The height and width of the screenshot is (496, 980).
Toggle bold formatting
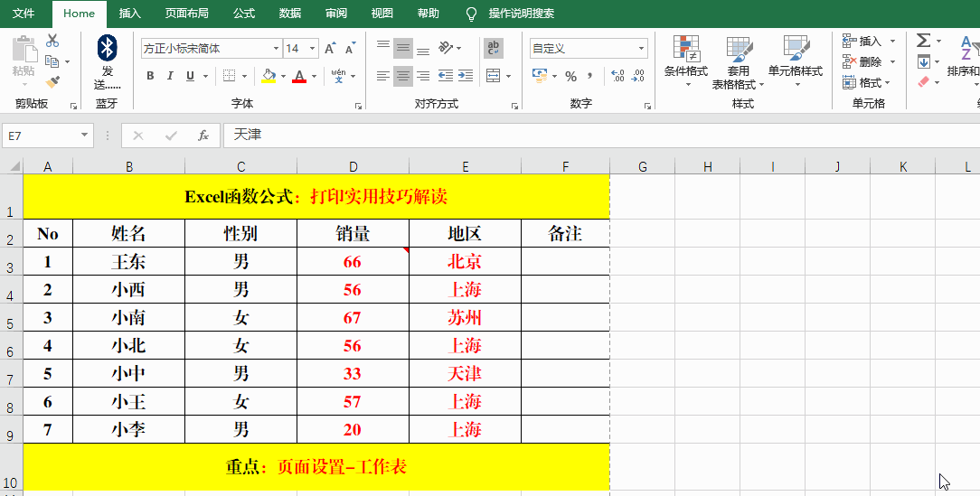coord(150,76)
